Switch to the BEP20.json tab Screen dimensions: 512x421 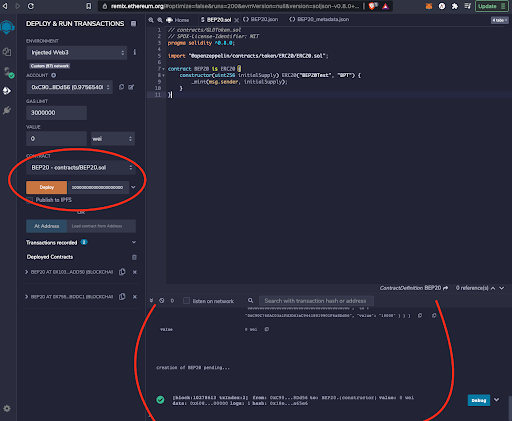[261, 19]
